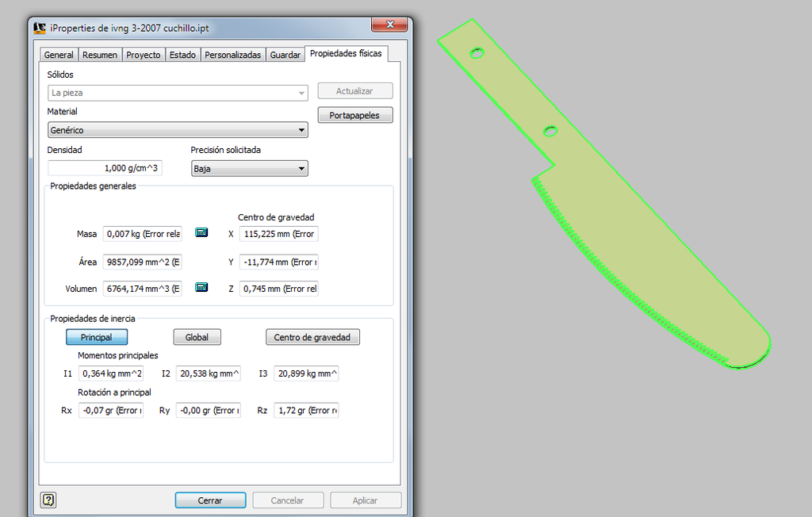Click the calculator icon next to Masa

coord(201,233)
